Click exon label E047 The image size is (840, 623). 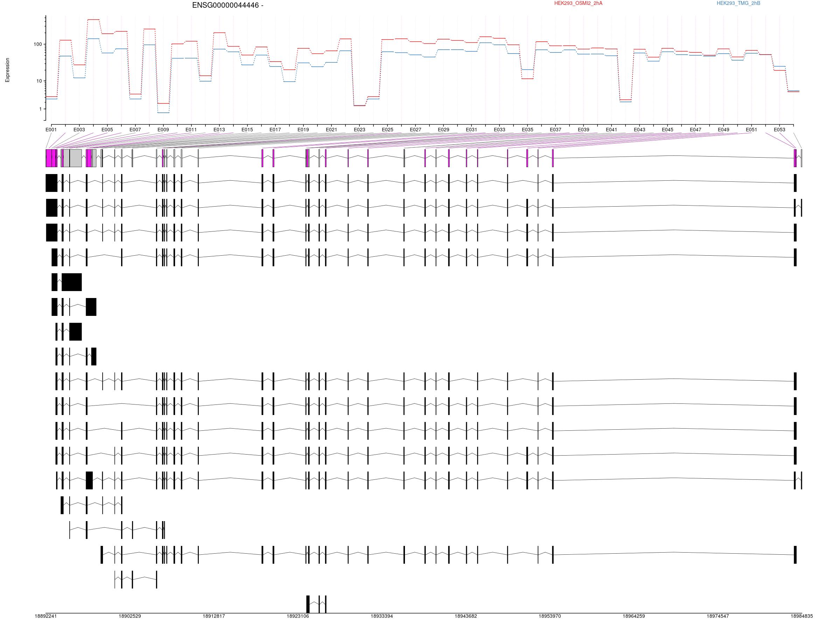pyautogui.click(x=696, y=130)
